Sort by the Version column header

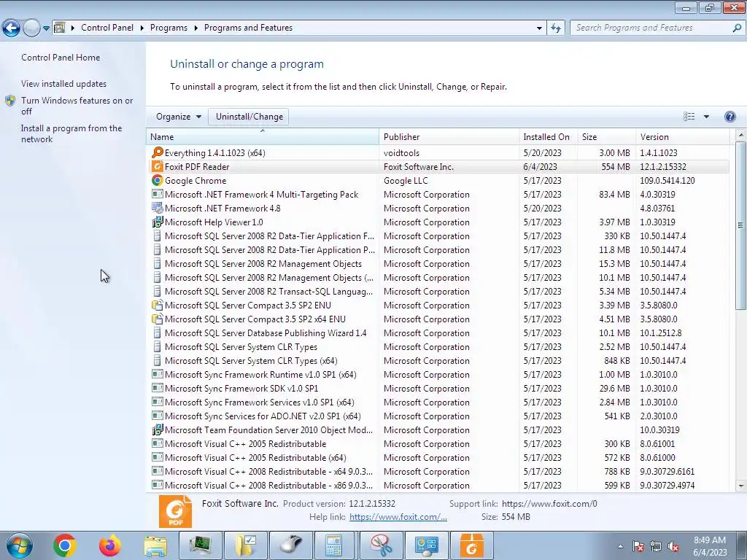[682, 136]
